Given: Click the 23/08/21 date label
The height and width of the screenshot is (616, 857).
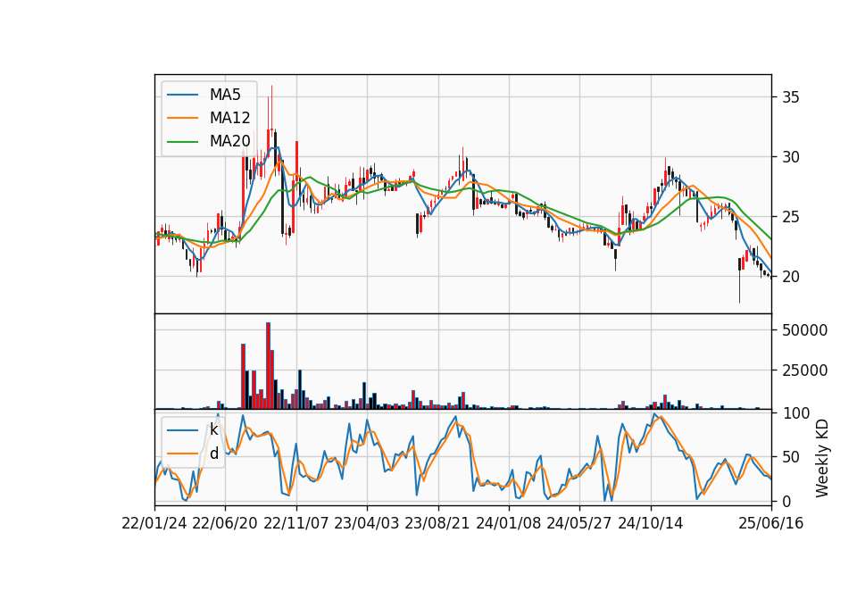Looking at the screenshot, I should coord(437,523).
